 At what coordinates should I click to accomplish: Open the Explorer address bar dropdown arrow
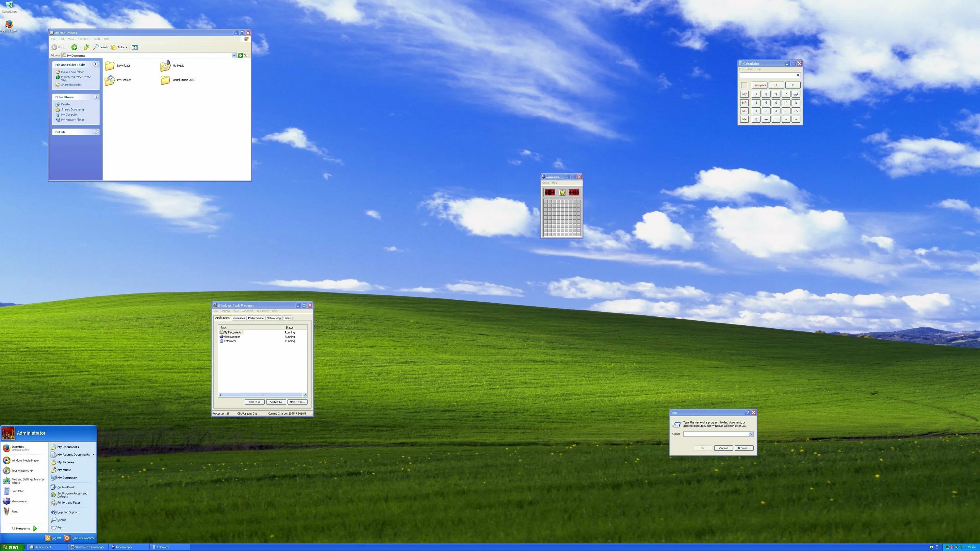point(234,55)
